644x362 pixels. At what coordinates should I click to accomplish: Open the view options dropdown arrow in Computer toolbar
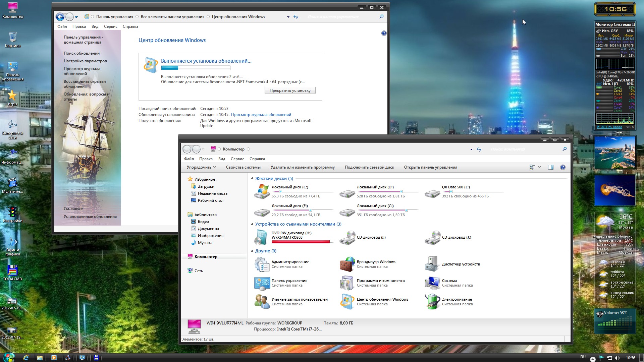pos(539,167)
